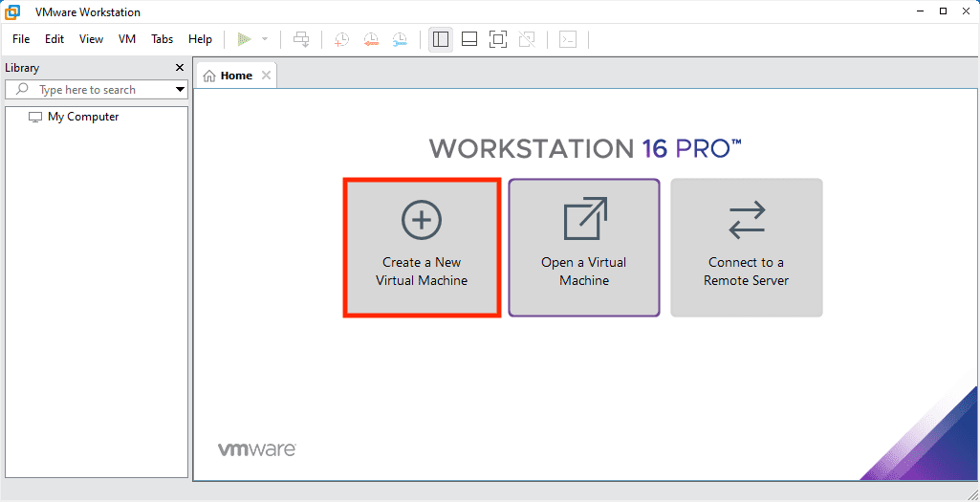This screenshot has width=980, height=502.
Task: Open the Help menu
Action: pyautogui.click(x=200, y=39)
